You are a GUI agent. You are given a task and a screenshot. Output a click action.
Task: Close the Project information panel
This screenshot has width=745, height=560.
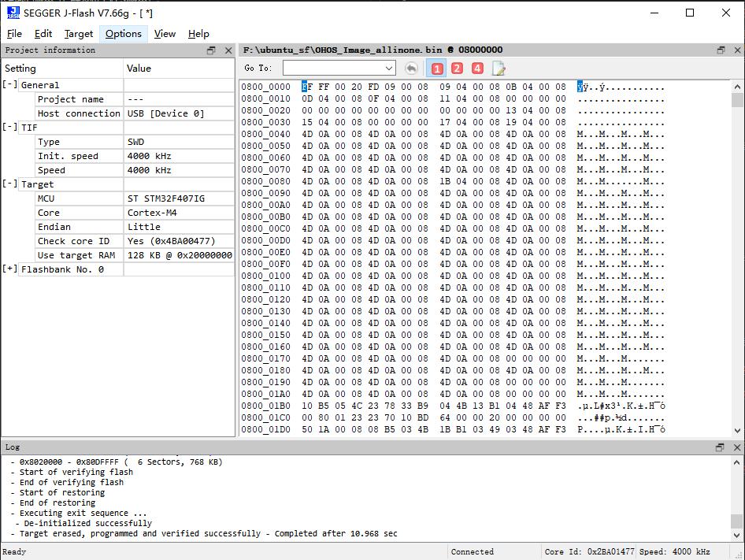click(228, 50)
